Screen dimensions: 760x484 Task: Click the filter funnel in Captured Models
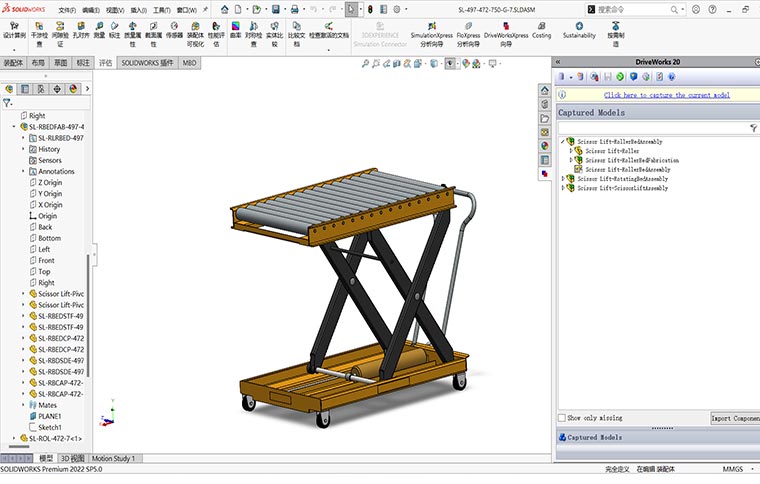753,128
